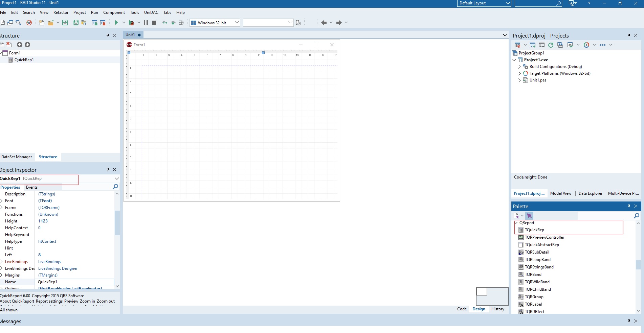The width and height of the screenshot is (644, 333).
Task: Click the Open project folder icon
Action: [x=84, y=23]
